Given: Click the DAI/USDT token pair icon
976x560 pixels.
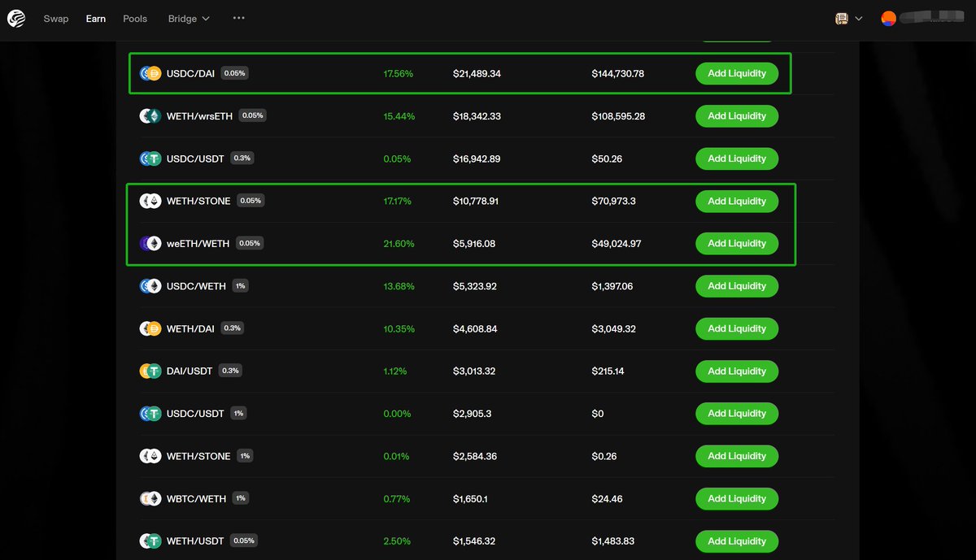Looking at the screenshot, I should pos(150,371).
